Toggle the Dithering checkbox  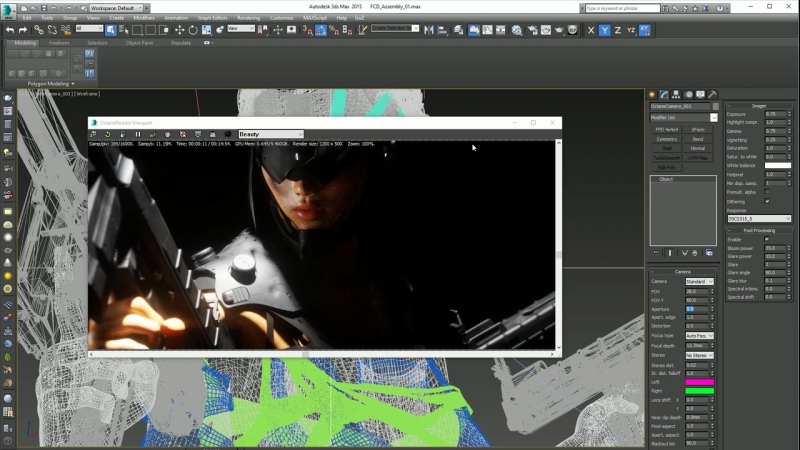767,201
